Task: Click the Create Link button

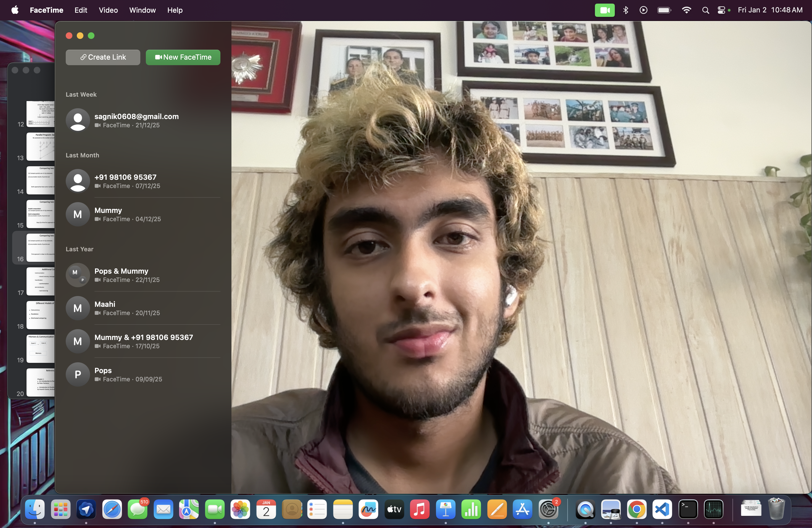Action: click(103, 57)
